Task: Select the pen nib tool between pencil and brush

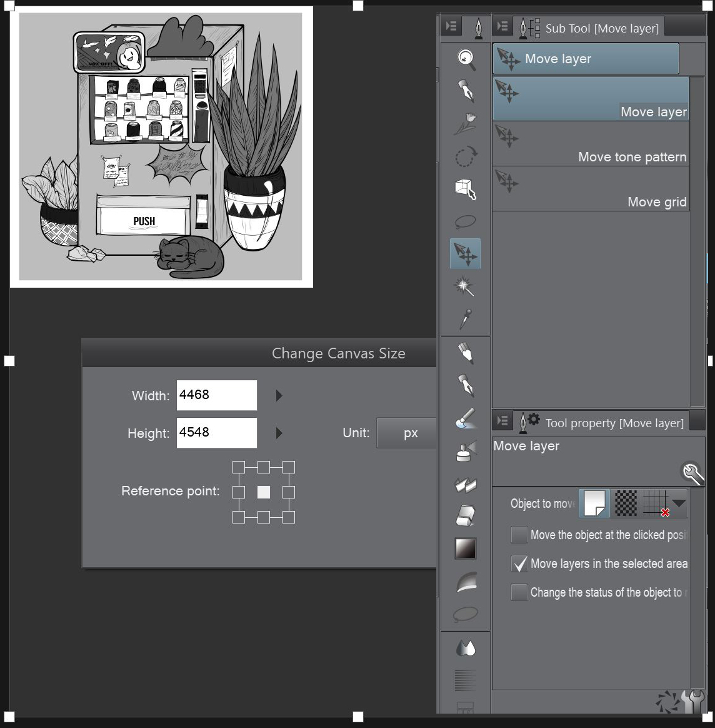Action: (x=466, y=385)
